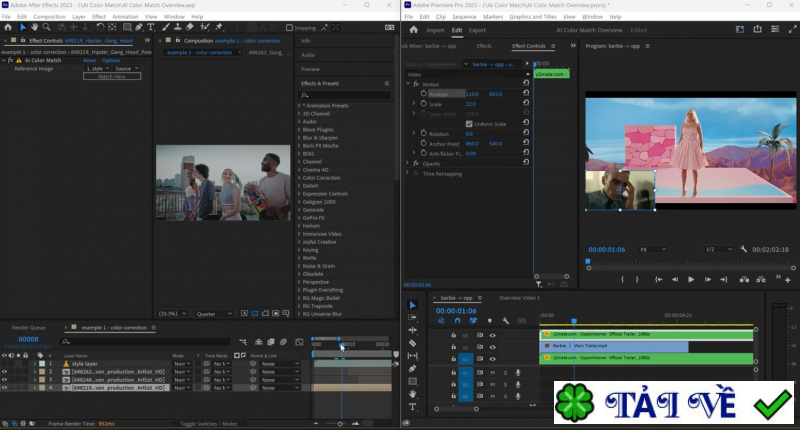Select the Razor tool in Premiere
800x430 pixels.
tap(412, 343)
